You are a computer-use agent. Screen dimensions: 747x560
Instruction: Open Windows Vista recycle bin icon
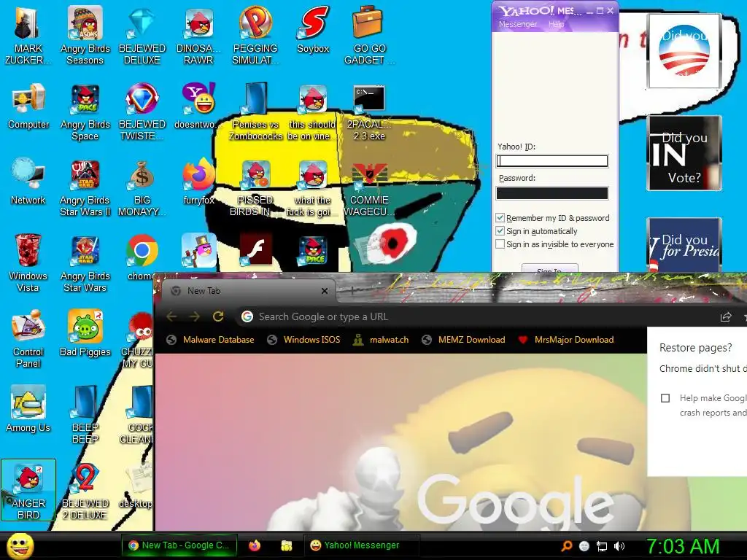pyautogui.click(x=28, y=262)
